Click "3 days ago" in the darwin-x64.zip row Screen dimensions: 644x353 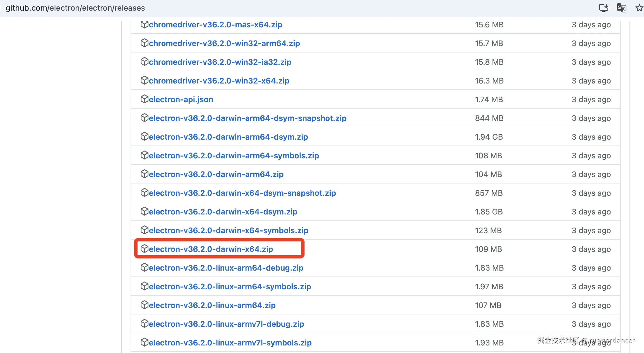click(591, 249)
